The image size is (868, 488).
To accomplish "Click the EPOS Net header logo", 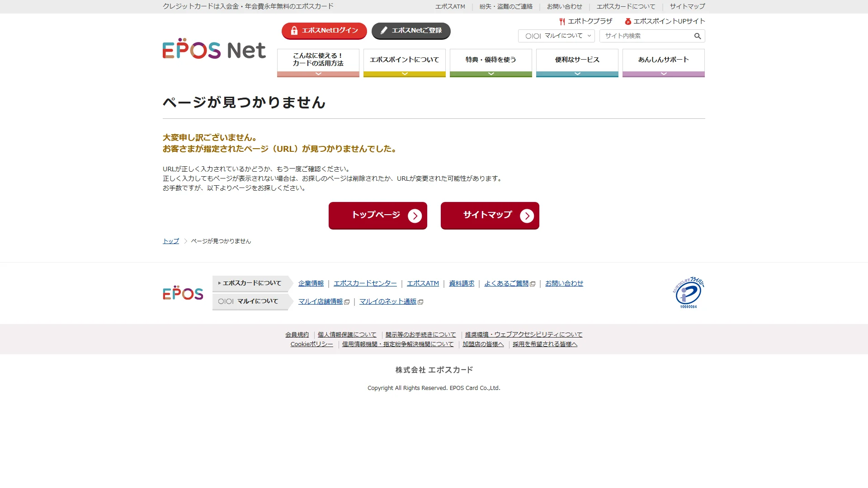I will coord(214,49).
